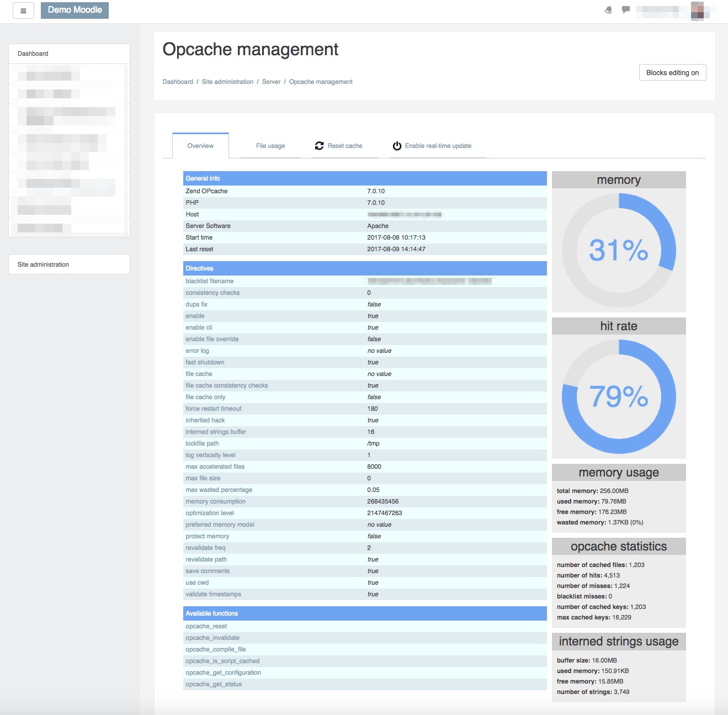
Task: Select the Overview tab
Action: [200, 146]
